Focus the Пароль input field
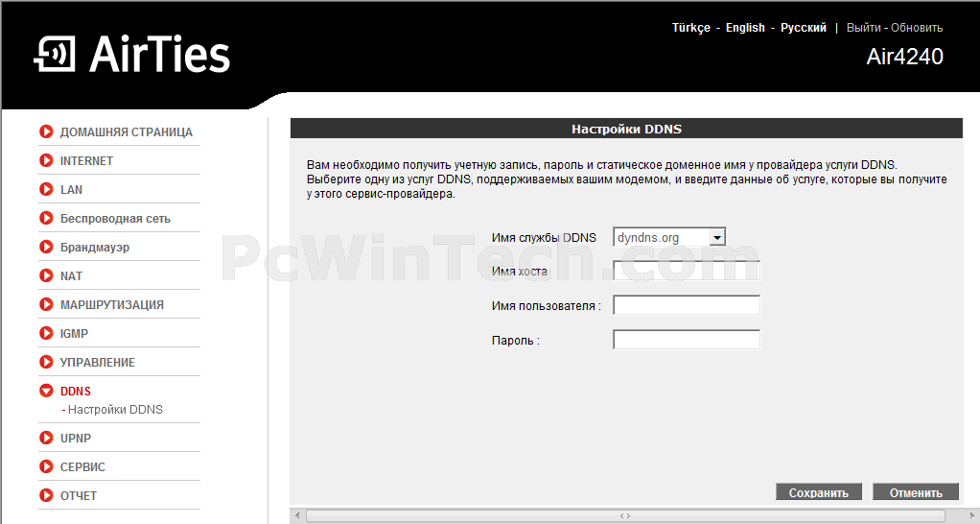 [687, 340]
